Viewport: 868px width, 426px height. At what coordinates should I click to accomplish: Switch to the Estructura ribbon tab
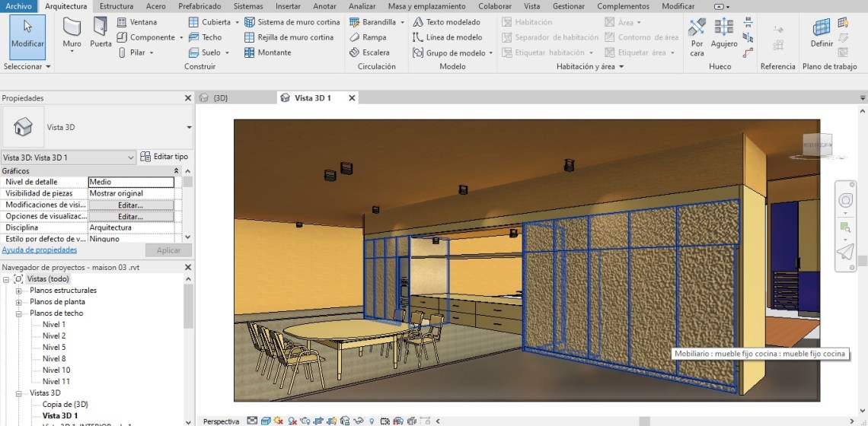point(116,6)
